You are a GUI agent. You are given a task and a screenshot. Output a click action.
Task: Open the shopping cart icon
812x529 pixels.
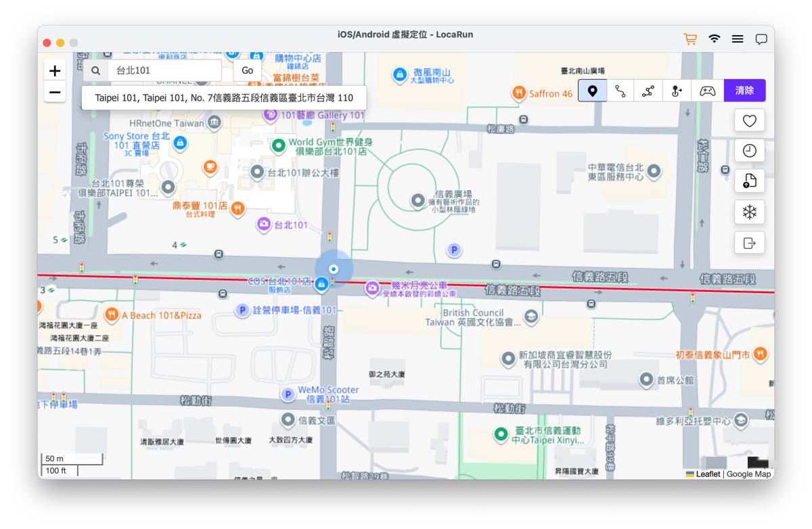point(690,39)
